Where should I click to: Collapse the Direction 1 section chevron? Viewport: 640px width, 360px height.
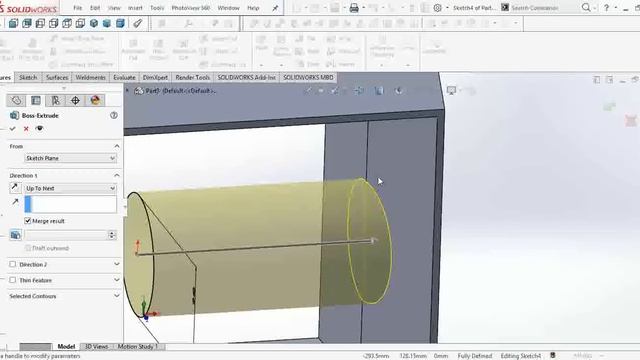[x=117, y=175]
